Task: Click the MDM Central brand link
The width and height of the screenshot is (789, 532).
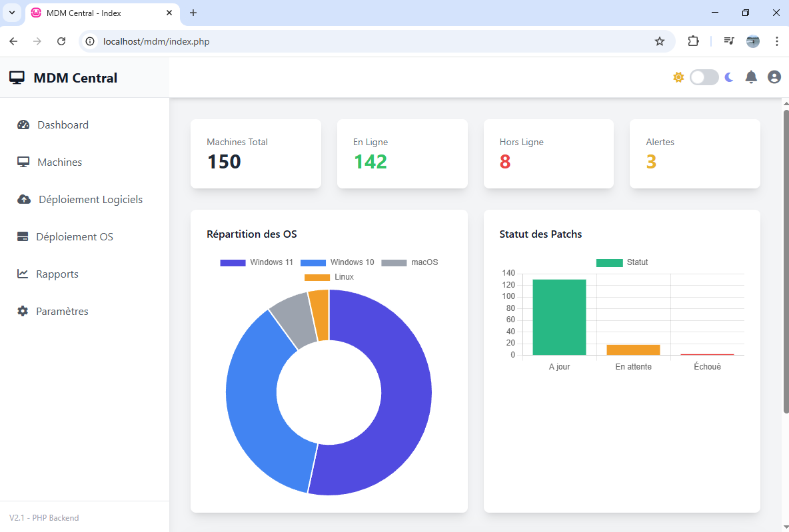Action: click(x=62, y=77)
